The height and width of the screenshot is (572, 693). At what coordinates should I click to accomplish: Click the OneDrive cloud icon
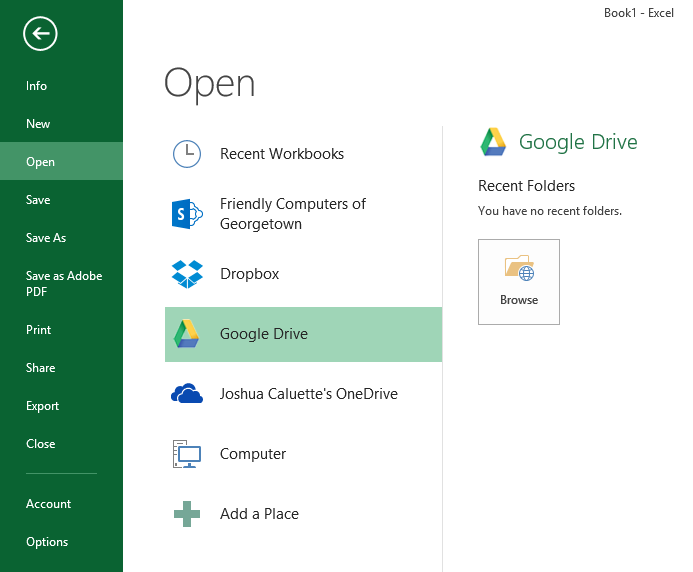coord(187,393)
